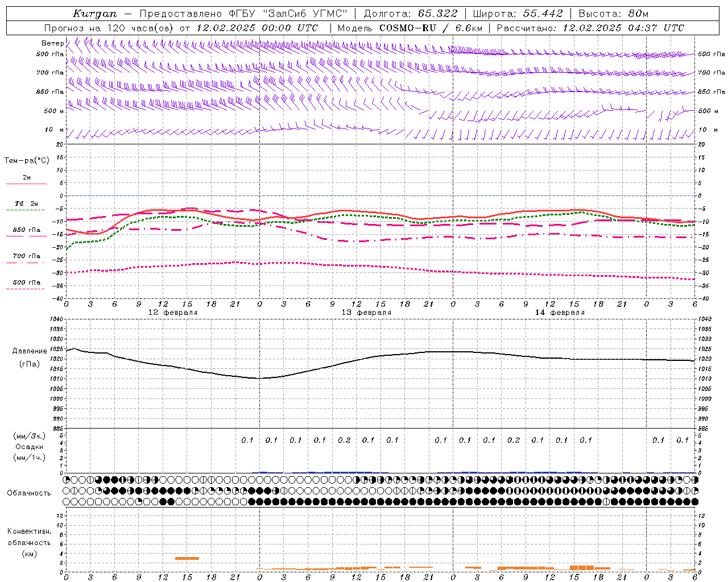The image size is (728, 582).
Task: Click the 0.2 precipitation value on 14 февраля
Action: [514, 440]
